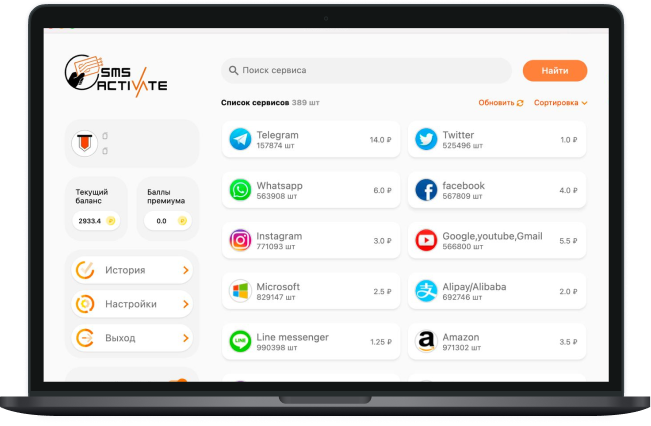Expand the История menu arrow
The height and width of the screenshot is (426, 651).
click(186, 270)
